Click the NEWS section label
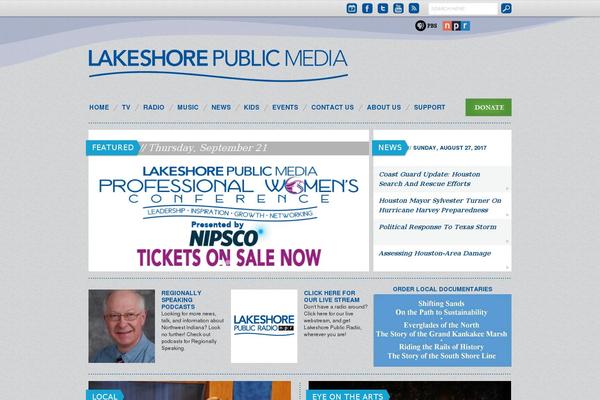This screenshot has height=400, width=600. (390, 148)
